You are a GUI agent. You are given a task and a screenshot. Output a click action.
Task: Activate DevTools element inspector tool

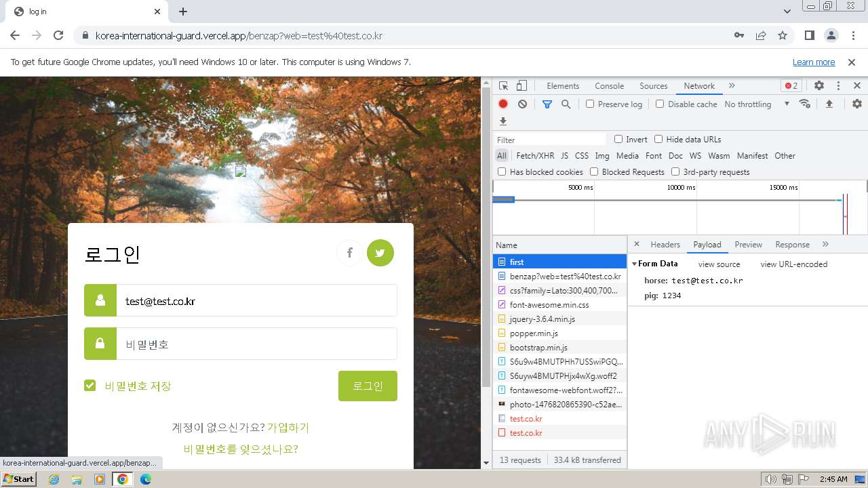point(504,85)
